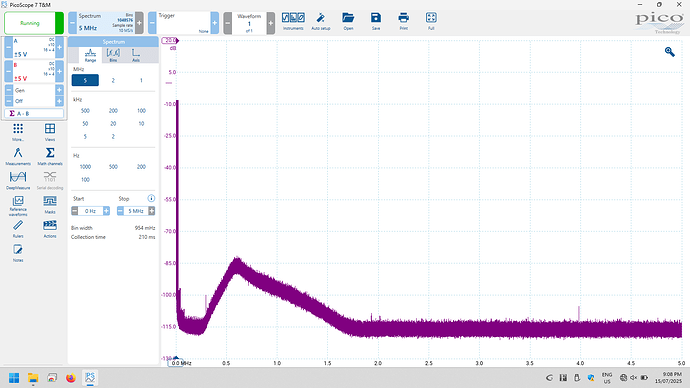The image size is (690, 388).
Task: Run Auto setup
Action: tap(320, 21)
